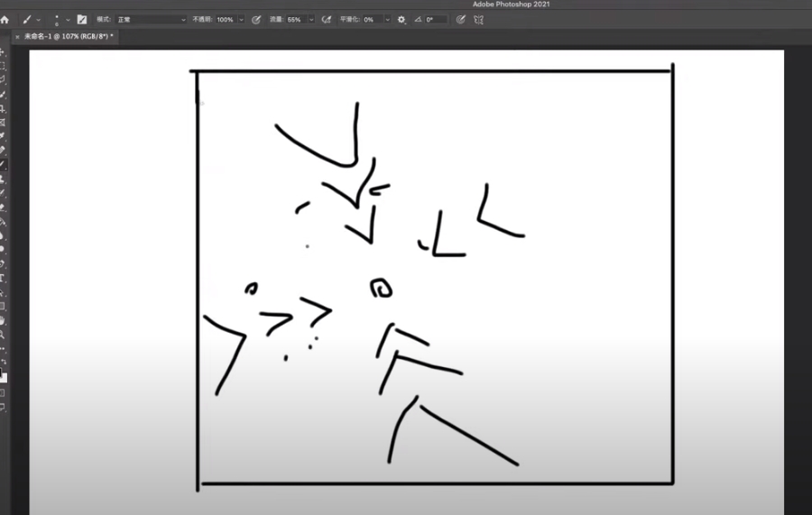
Task: Select the Rectangular Marquee tool
Action: [x=3, y=66]
